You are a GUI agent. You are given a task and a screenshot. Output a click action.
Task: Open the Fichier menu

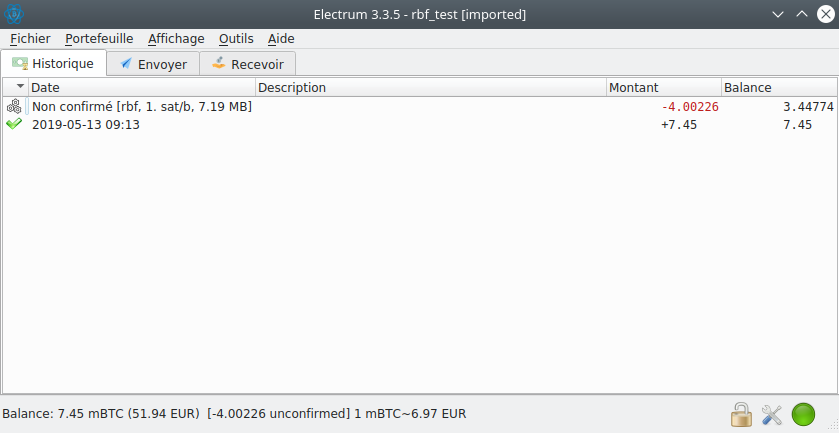(x=30, y=39)
